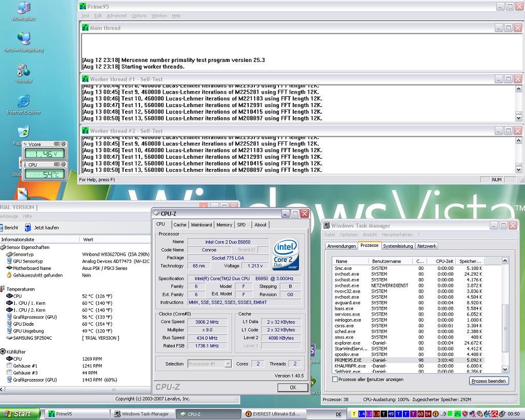Image resolution: width=525 pixels, height=420 pixels.
Task: Click the orange info EVEREST tray icon
Action: pyautogui.click(x=436, y=414)
